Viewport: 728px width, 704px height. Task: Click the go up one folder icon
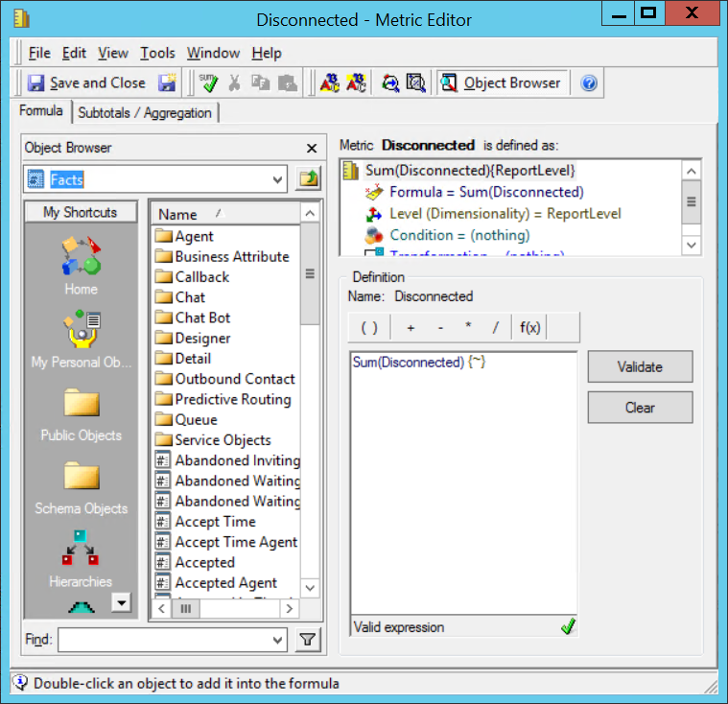308,179
